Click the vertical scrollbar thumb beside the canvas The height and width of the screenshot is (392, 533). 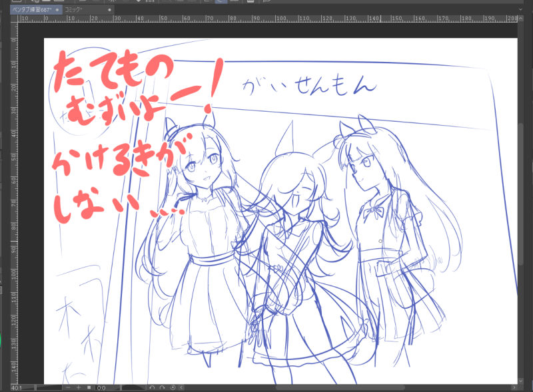521,194
